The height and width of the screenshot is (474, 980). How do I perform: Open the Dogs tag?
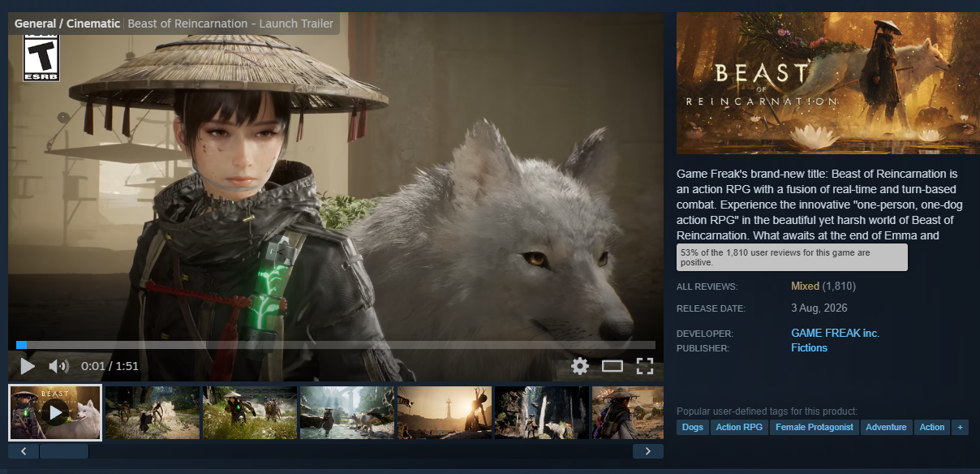(x=693, y=427)
